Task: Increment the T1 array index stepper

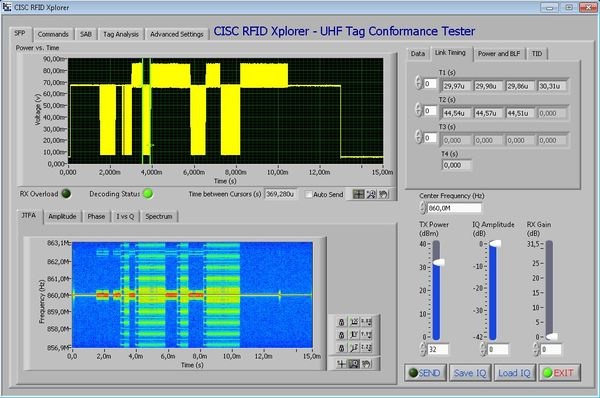Action: pyautogui.click(x=419, y=79)
